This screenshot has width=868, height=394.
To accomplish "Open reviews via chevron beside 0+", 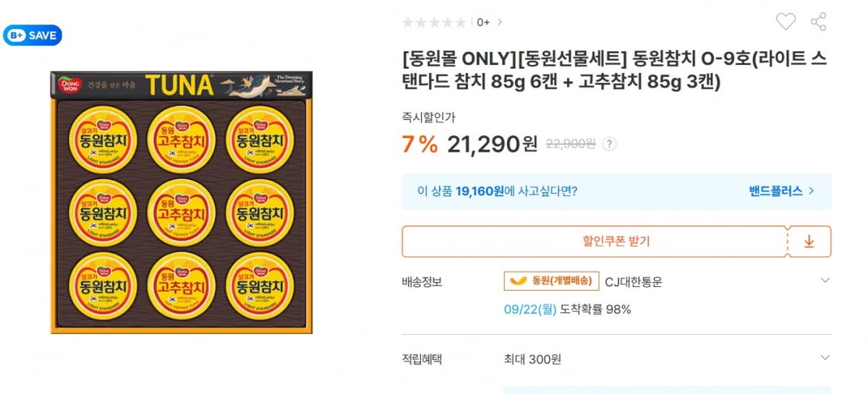I will pos(500,22).
